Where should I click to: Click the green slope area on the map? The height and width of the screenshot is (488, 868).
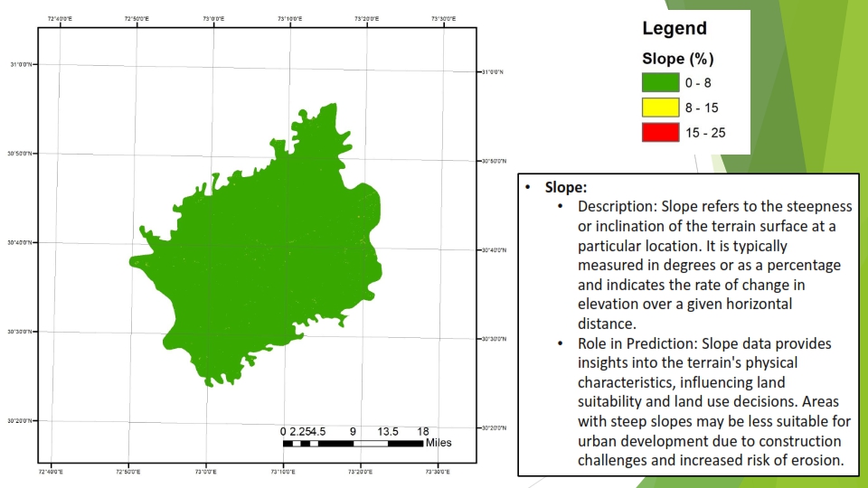pyautogui.click(x=262, y=262)
